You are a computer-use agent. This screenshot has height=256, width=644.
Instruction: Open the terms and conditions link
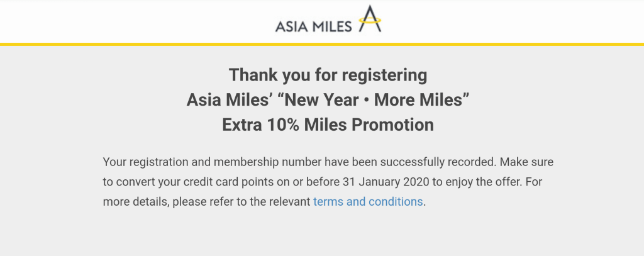click(368, 202)
